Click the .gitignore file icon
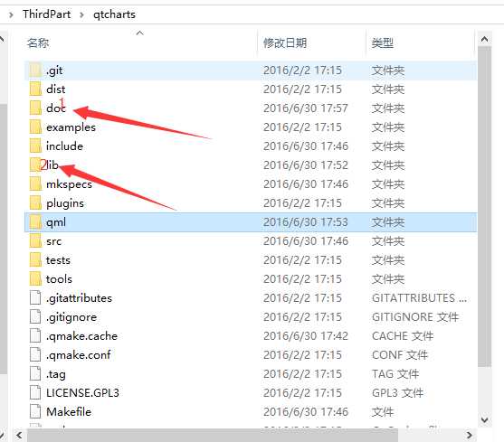The height and width of the screenshot is (442, 504). 35,316
